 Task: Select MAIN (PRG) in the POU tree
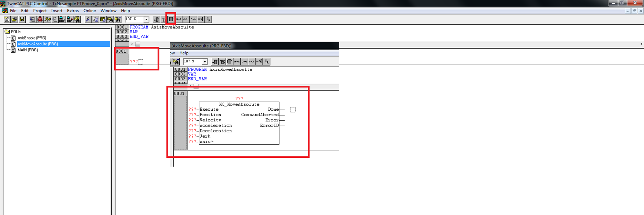click(28, 50)
